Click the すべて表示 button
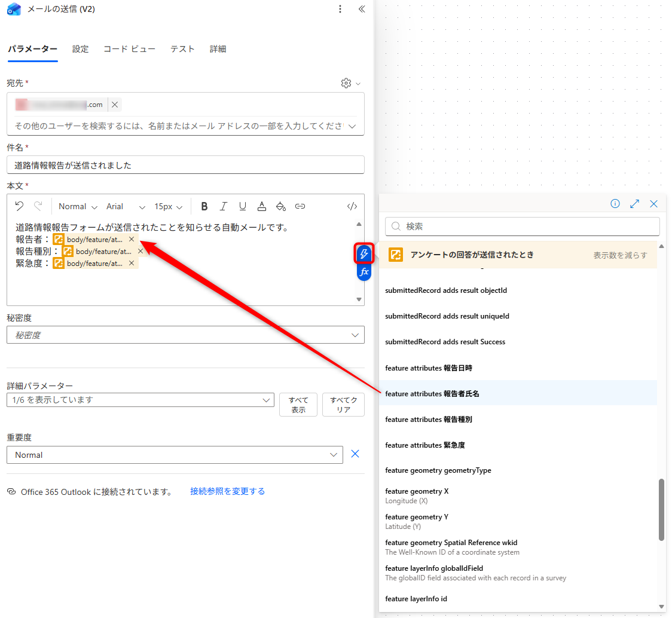672x618 pixels. tap(298, 405)
